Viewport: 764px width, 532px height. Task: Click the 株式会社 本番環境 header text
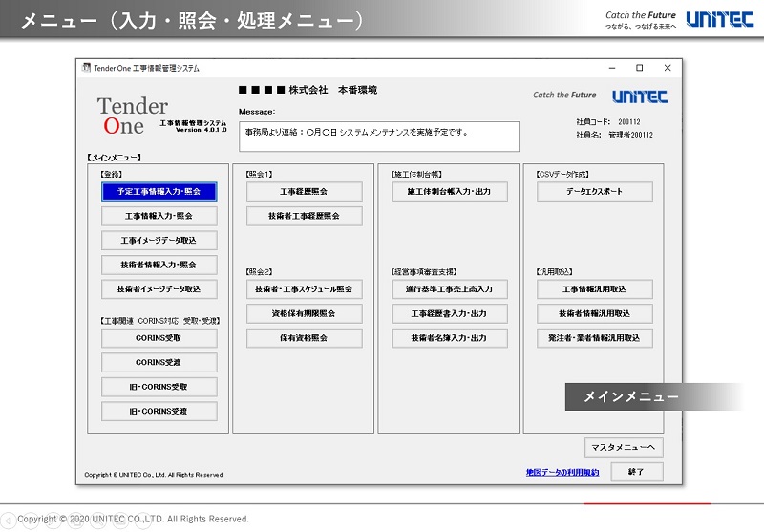tap(332, 90)
